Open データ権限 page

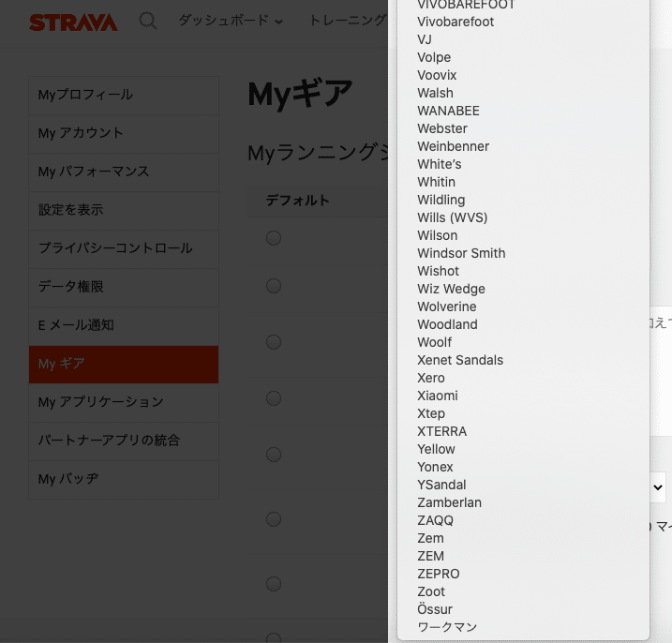(x=124, y=287)
